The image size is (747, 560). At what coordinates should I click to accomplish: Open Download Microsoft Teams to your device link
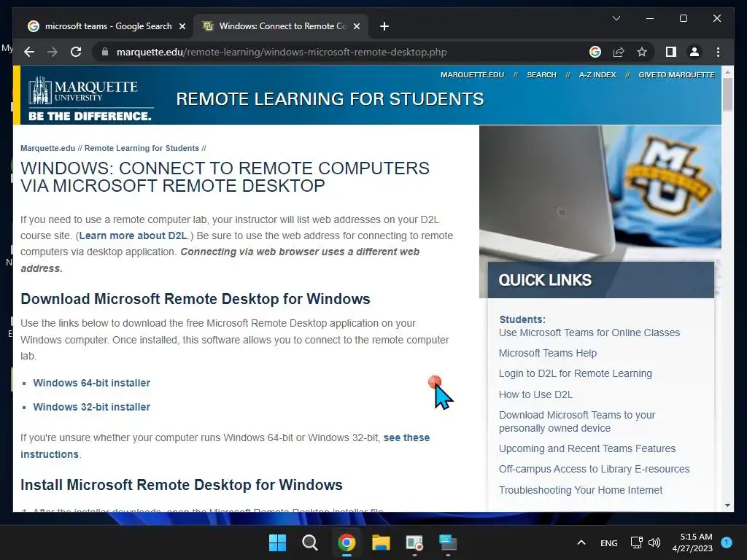point(577,421)
